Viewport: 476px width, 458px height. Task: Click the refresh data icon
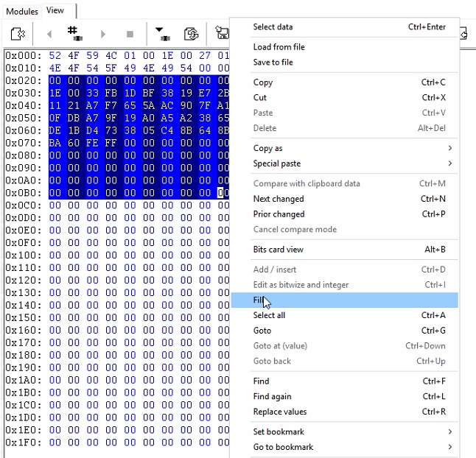tap(192, 34)
